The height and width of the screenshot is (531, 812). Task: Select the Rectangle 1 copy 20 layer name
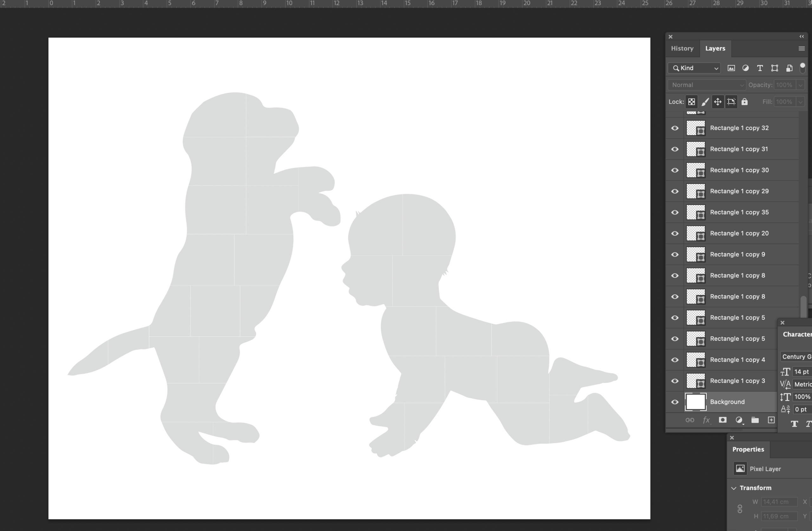pyautogui.click(x=739, y=233)
